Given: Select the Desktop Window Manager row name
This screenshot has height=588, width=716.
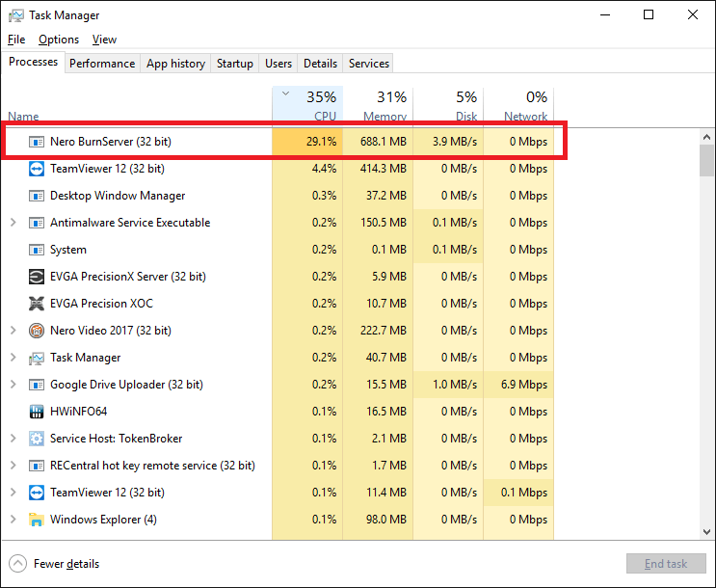Looking at the screenshot, I should [x=118, y=196].
